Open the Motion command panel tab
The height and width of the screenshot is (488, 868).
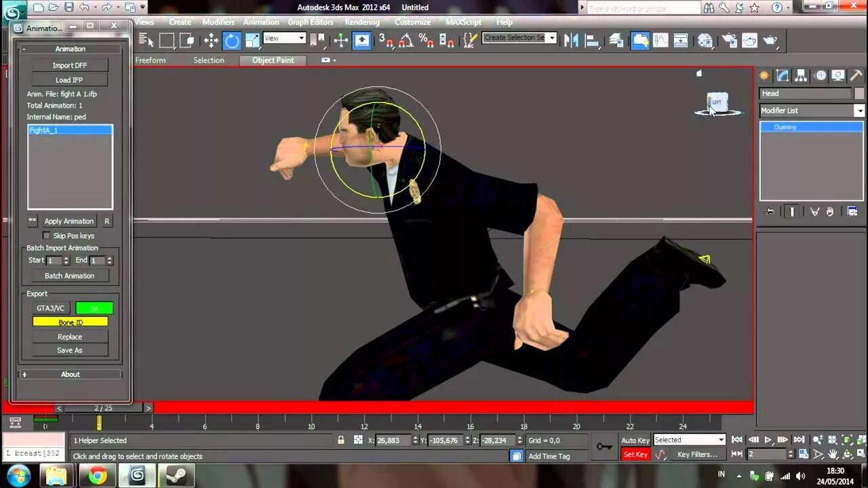point(821,75)
